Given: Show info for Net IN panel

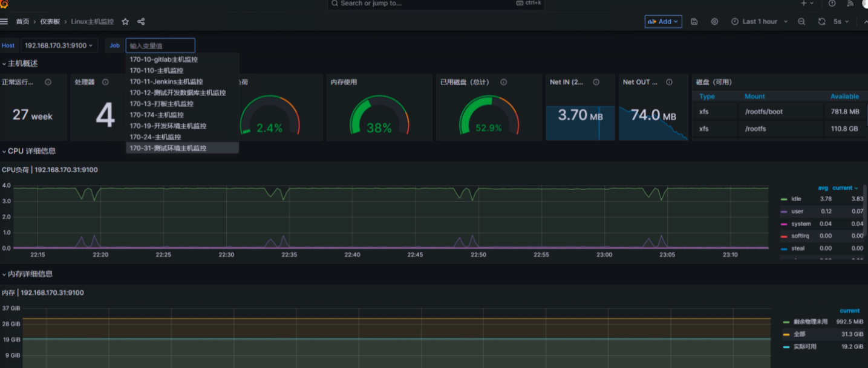Looking at the screenshot, I should [596, 82].
